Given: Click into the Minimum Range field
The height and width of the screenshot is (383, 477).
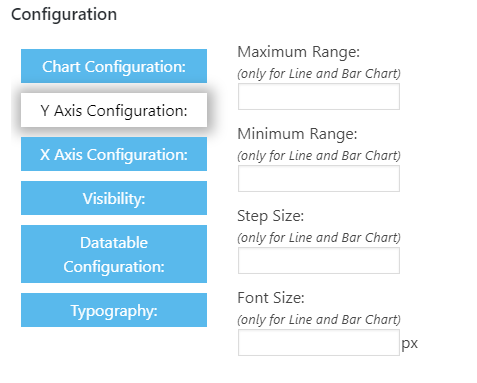Looking at the screenshot, I should coord(319,179).
